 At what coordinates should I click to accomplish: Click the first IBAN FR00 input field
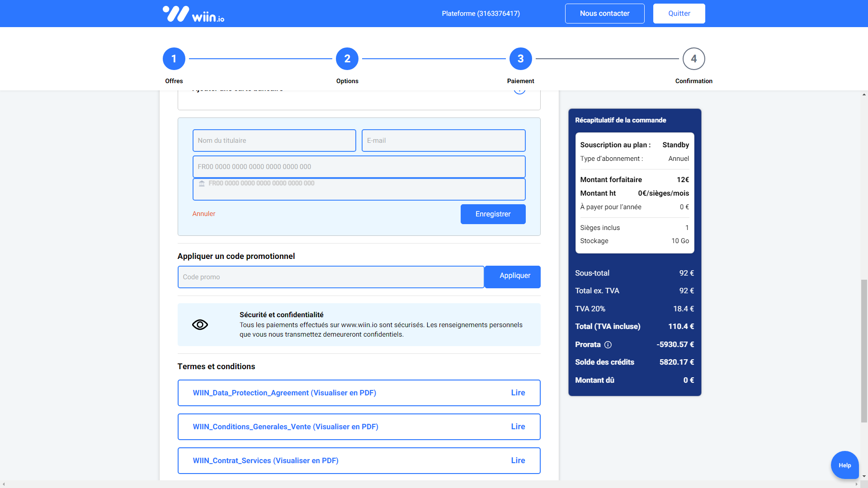359,167
